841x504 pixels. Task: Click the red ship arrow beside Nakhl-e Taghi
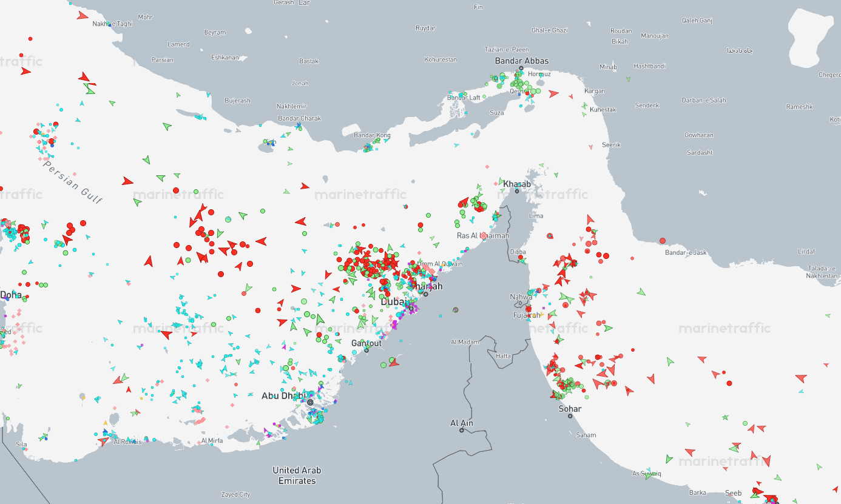[x=83, y=15]
